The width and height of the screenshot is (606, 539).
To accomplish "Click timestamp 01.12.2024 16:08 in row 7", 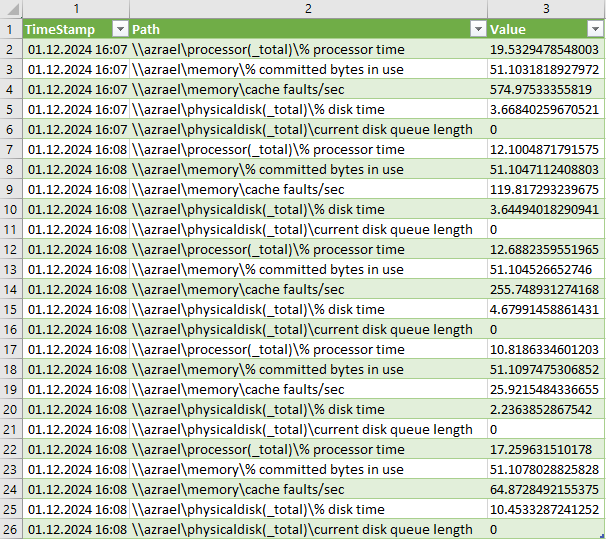I will click(77, 150).
